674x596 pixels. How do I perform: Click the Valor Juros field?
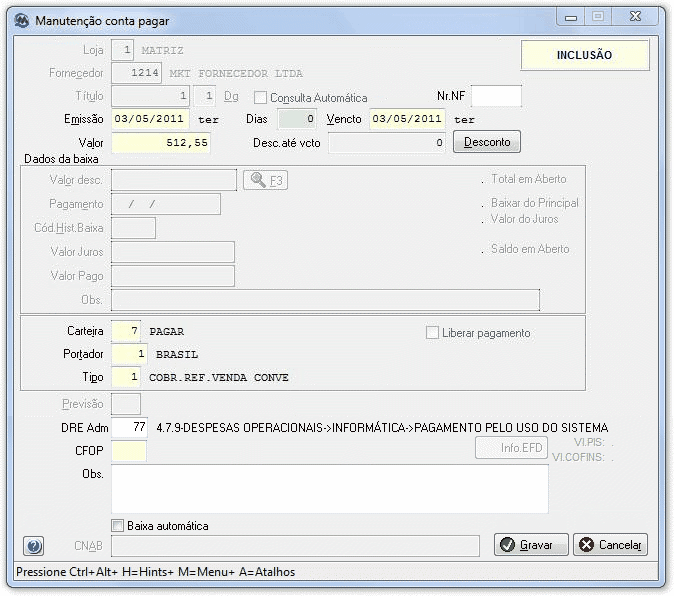pos(173,252)
